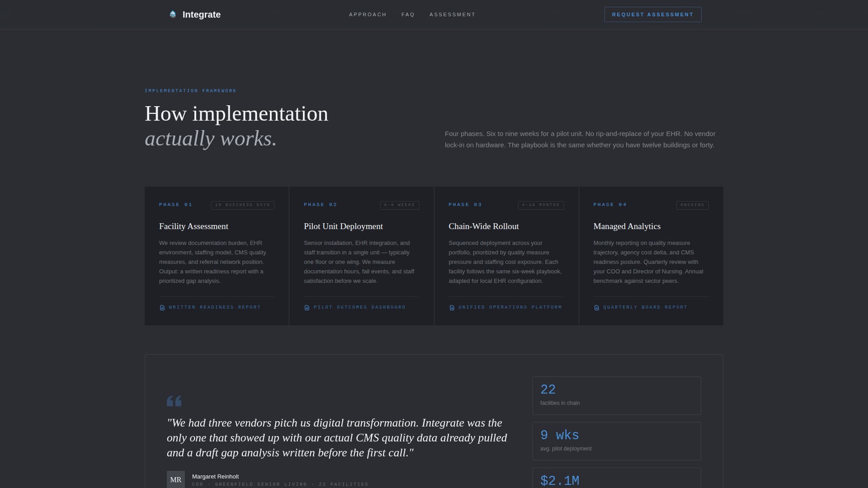Go to the Assessment nav item
Screen dimensions: 868x488
point(453,14)
